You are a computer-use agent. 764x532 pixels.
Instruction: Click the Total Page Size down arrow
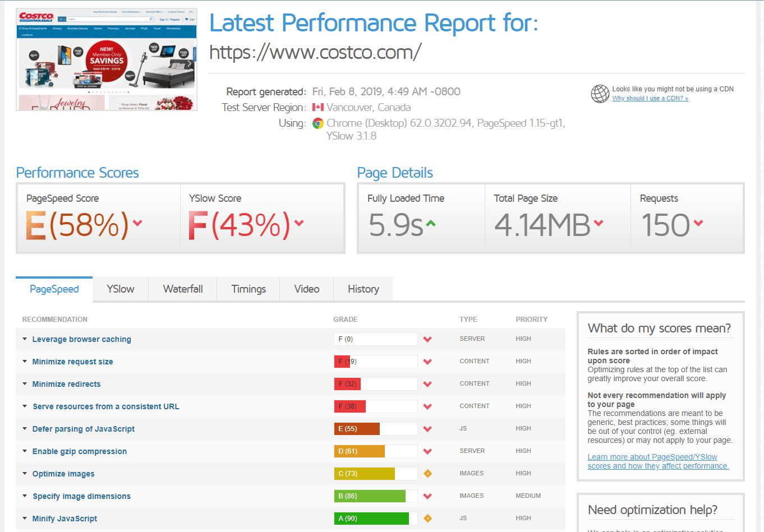pyautogui.click(x=599, y=223)
